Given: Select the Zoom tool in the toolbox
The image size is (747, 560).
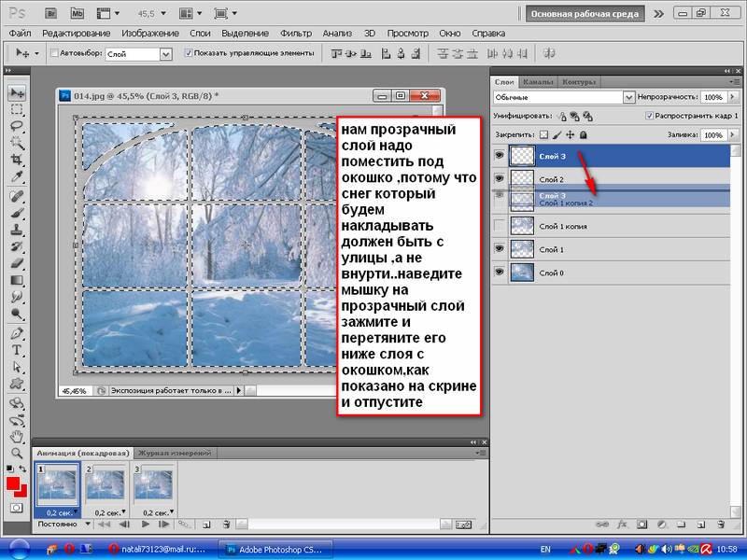Looking at the screenshot, I should [x=17, y=453].
